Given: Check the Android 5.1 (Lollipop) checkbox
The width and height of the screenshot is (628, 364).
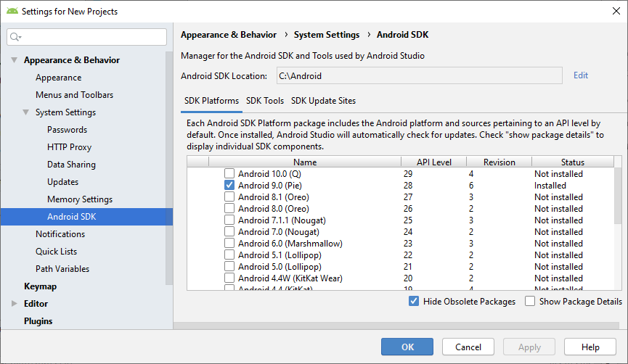Looking at the screenshot, I should tap(229, 255).
